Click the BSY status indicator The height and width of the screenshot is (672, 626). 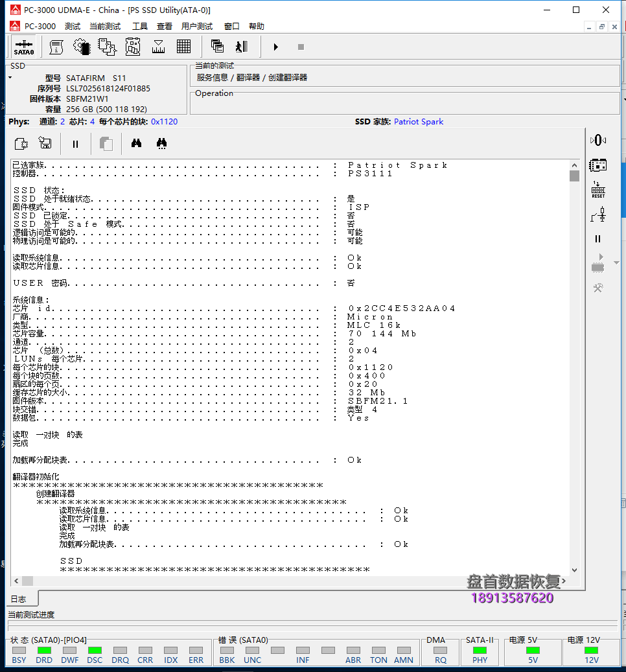coord(19,650)
